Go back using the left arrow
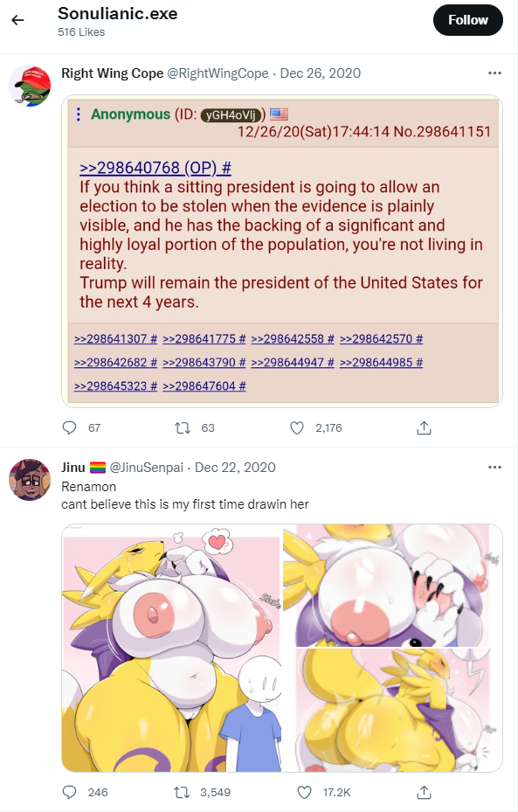 point(18,20)
